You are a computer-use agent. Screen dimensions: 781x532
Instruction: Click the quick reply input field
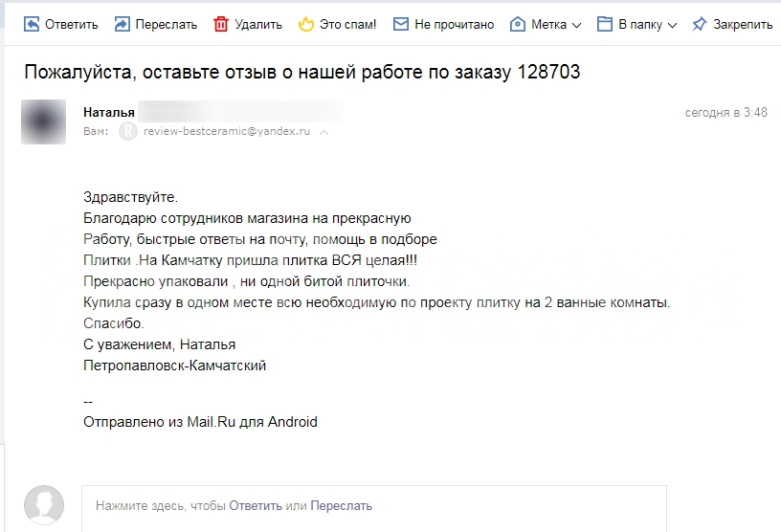[x=374, y=509]
